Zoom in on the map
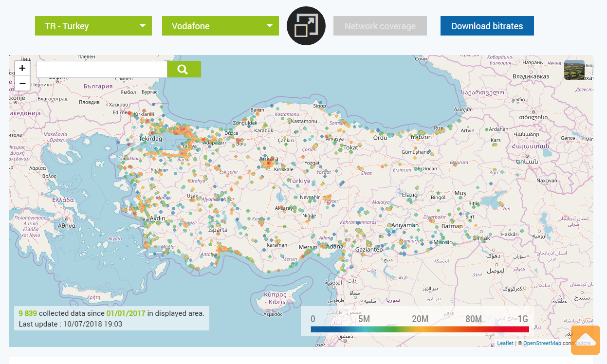This screenshot has width=607, height=364. pos(22,68)
